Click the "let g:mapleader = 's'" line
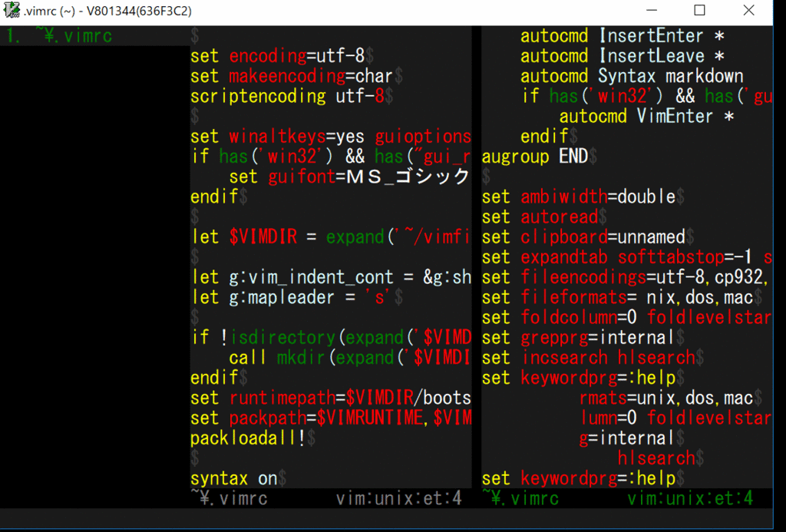Image resolution: width=786 pixels, height=532 pixels. [x=297, y=297]
